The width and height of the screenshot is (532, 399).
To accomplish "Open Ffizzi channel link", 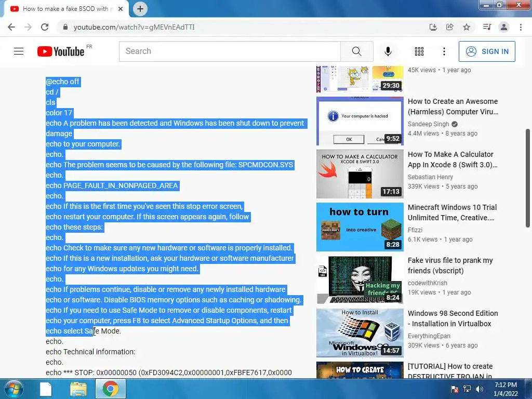I will (415, 230).
